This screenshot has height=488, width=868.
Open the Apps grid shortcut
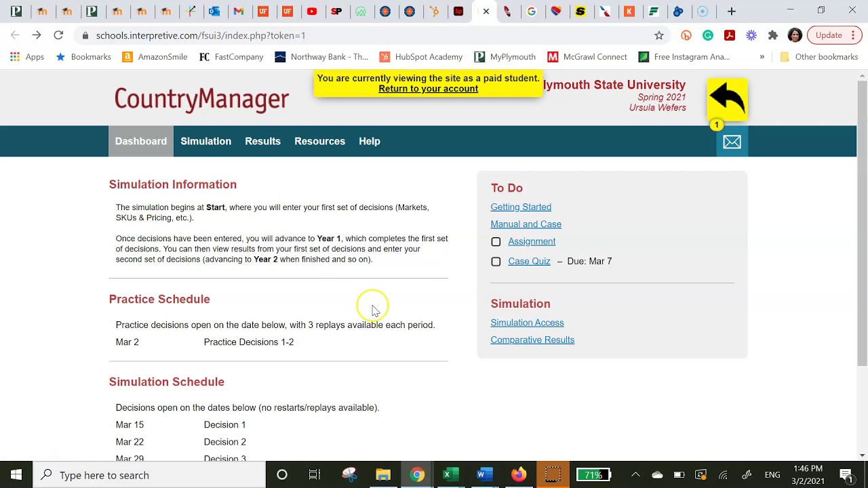tap(27, 57)
